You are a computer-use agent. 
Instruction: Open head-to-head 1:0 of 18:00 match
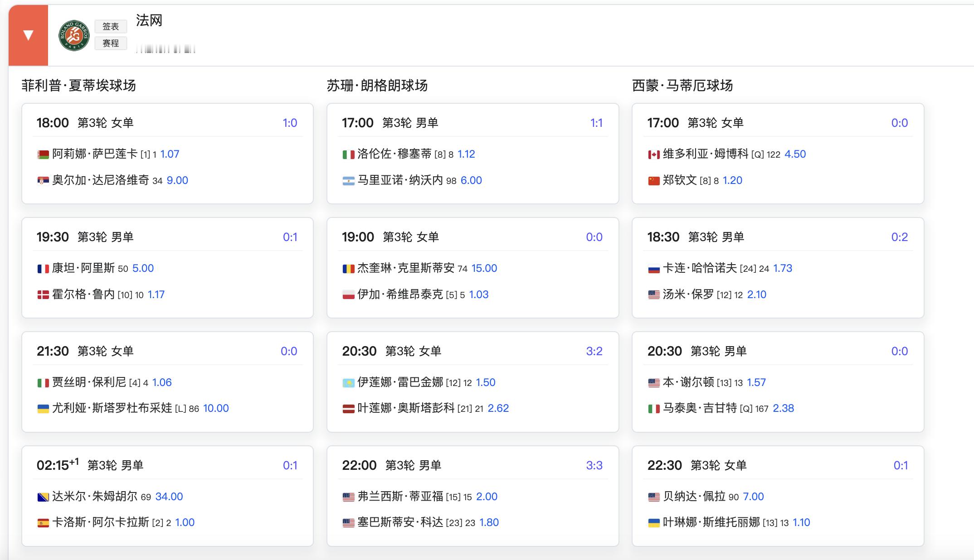tap(290, 123)
